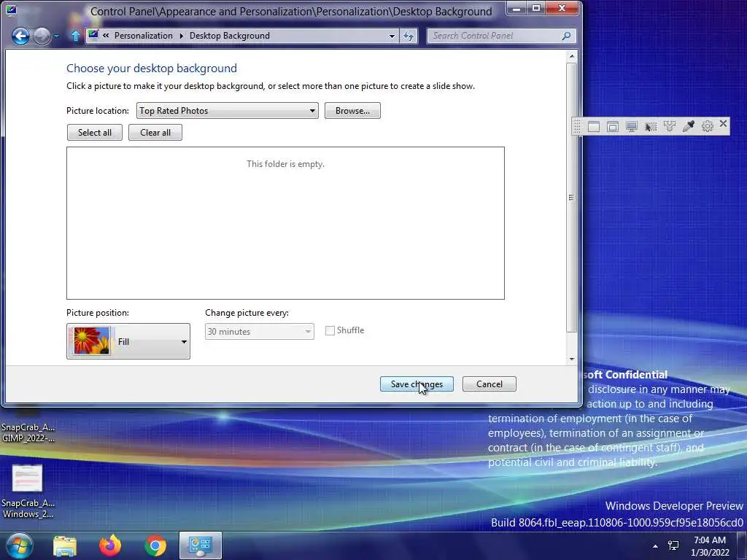Click the up-level arrow icon

(75, 36)
